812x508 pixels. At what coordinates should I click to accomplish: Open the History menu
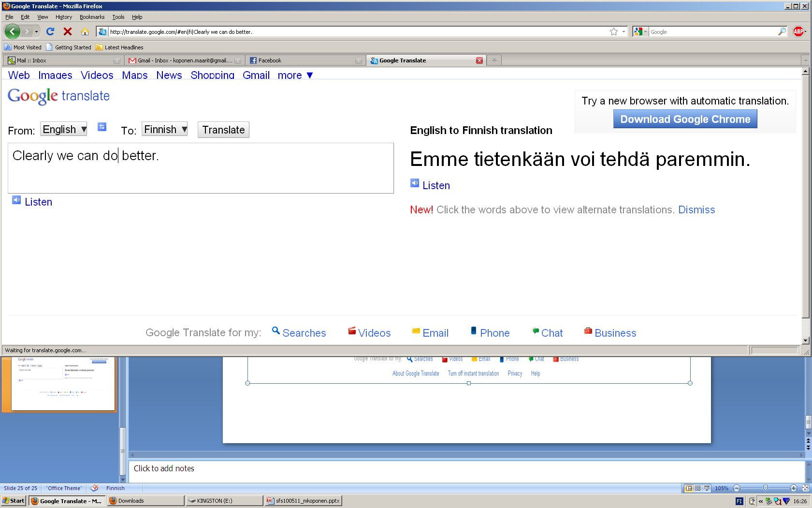[x=64, y=17]
